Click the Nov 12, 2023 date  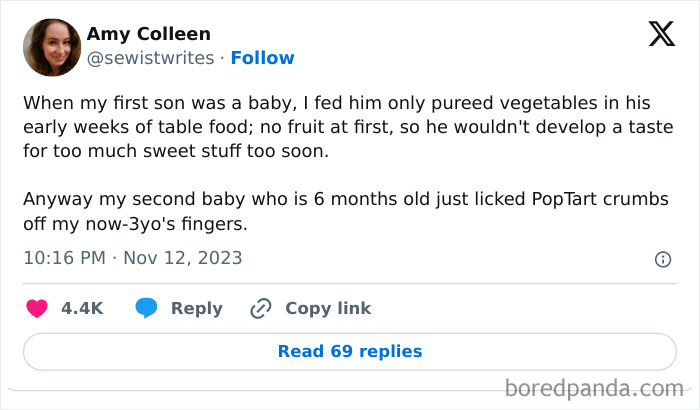(x=184, y=258)
